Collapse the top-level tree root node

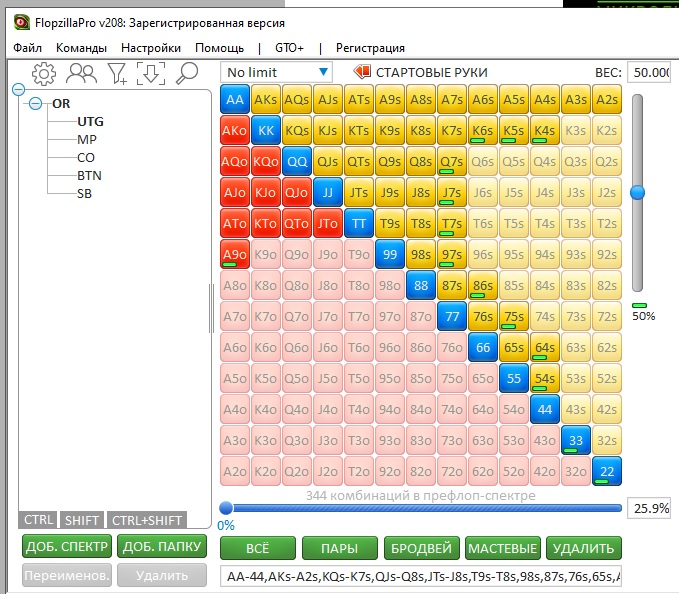click(x=19, y=90)
